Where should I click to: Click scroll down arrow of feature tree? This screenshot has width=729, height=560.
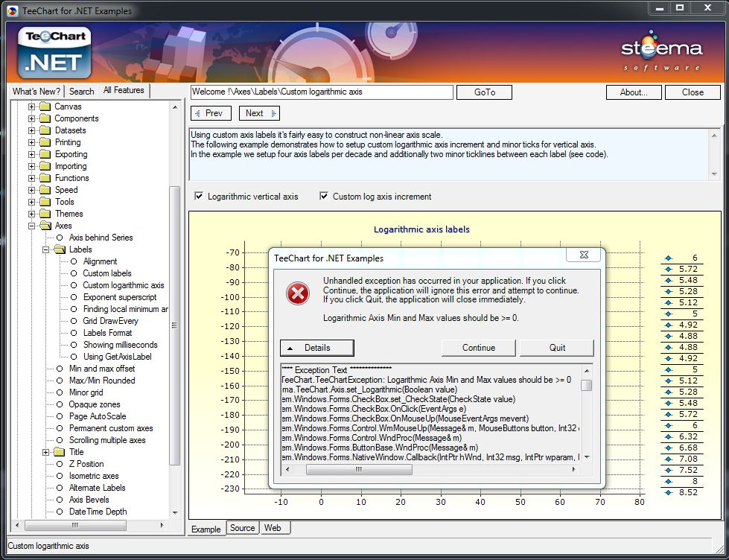point(175,512)
